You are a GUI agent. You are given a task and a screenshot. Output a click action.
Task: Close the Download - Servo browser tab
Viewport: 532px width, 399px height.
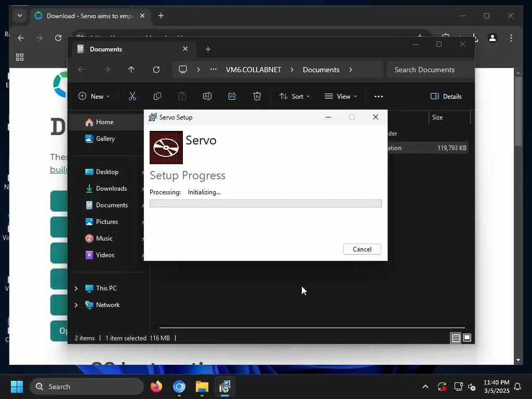pos(142,16)
